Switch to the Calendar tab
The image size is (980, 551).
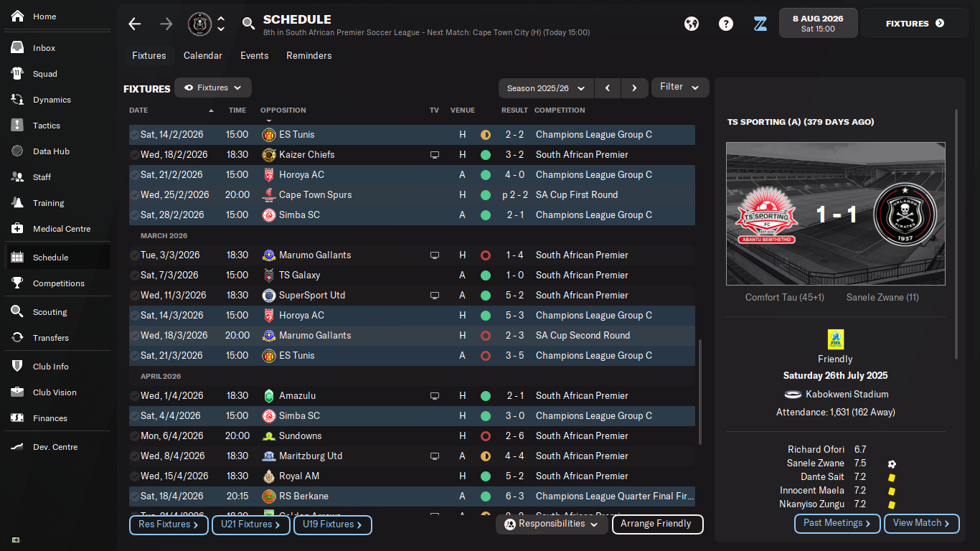[x=203, y=55]
